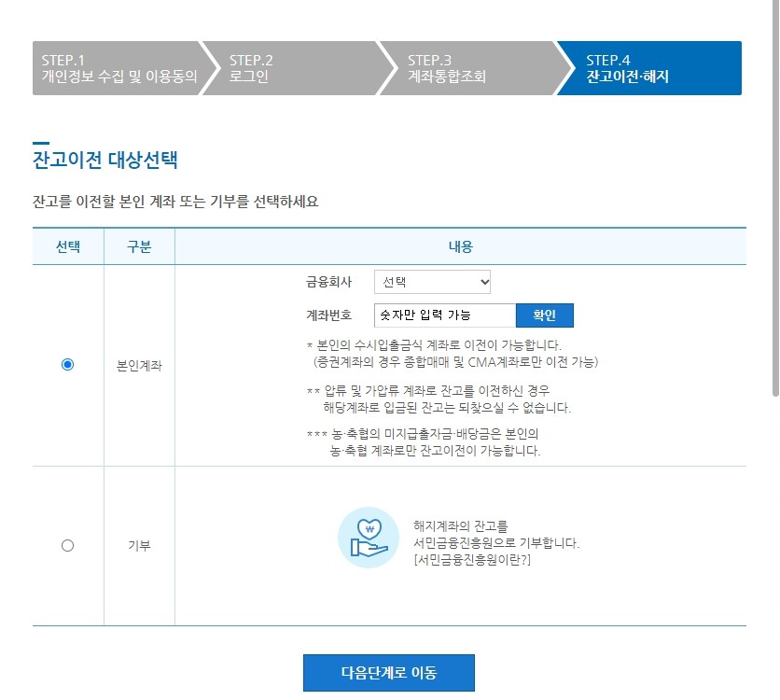Open the 서민금융진흥원이란? link
The image size is (780, 700).
472,560
